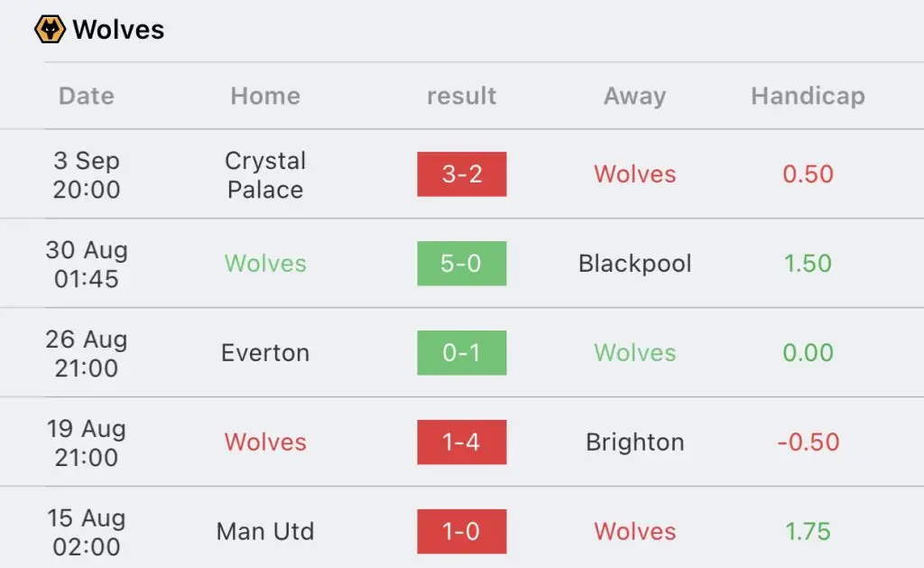Sort by the Handicap column header
Image resolution: width=924 pixels, height=568 pixels.
(808, 96)
